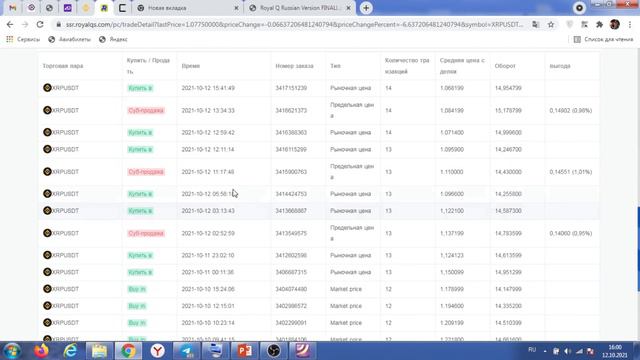
Task: Click the Номер заказа column header
Action: (x=294, y=66)
